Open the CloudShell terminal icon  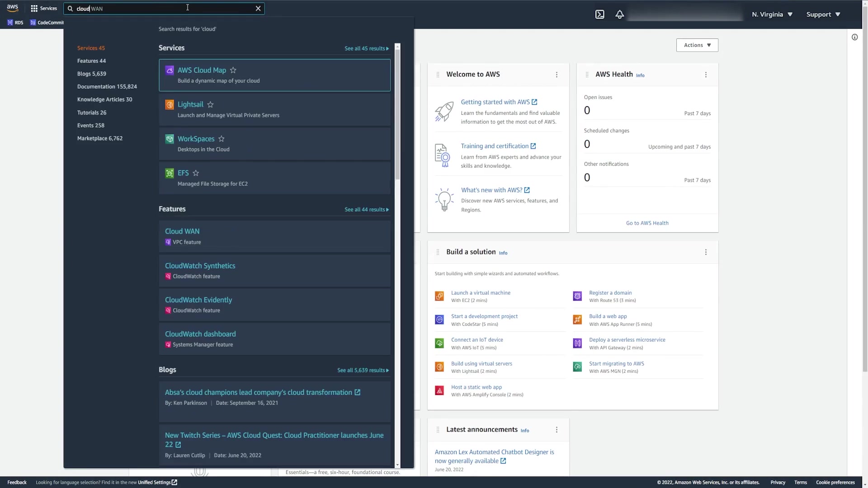(x=599, y=14)
